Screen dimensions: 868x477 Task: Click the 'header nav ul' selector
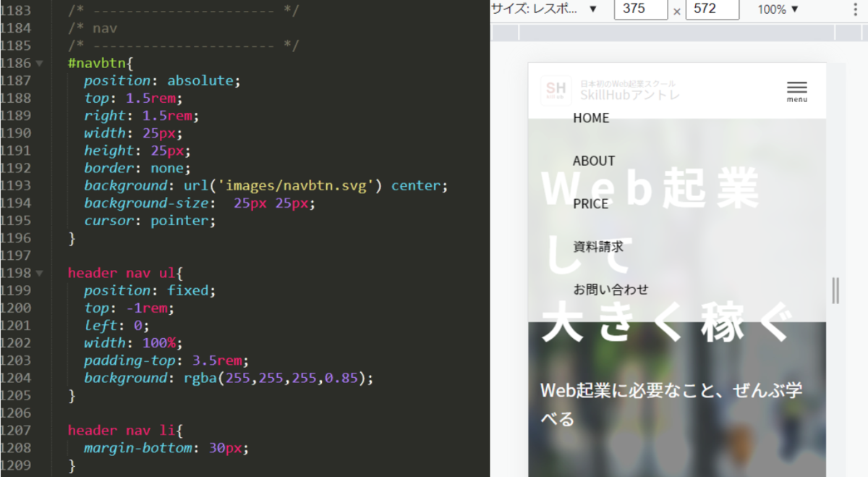coord(122,273)
